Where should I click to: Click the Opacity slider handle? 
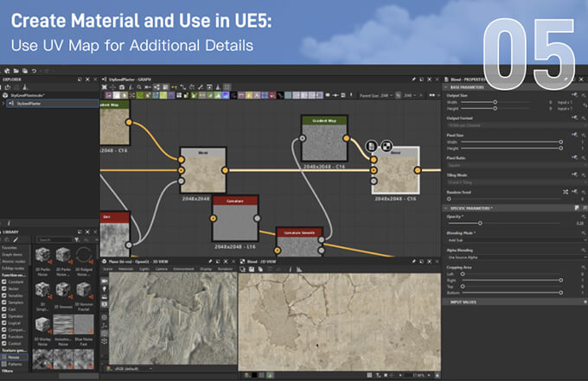point(480,223)
